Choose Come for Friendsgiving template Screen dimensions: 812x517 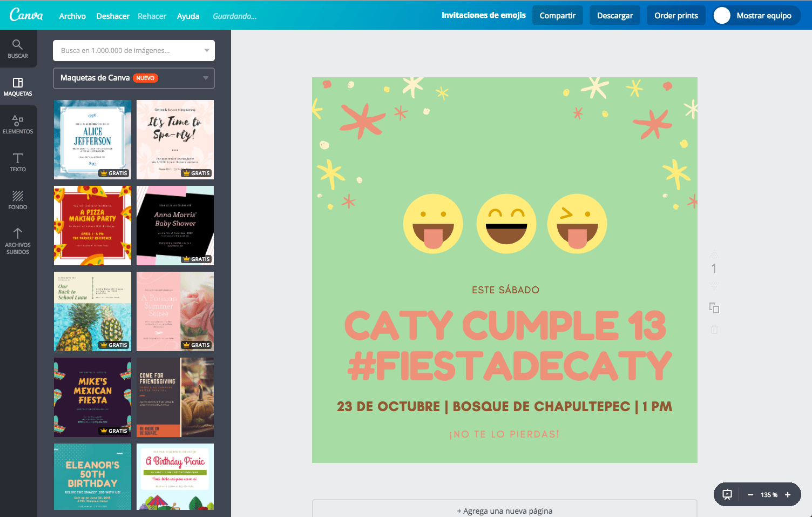(x=175, y=397)
